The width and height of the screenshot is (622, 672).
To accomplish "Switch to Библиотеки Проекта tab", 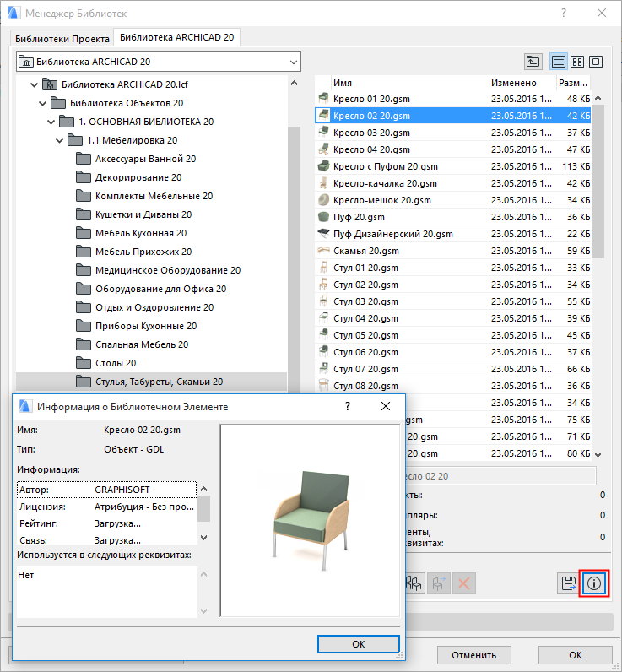I will coord(62,39).
